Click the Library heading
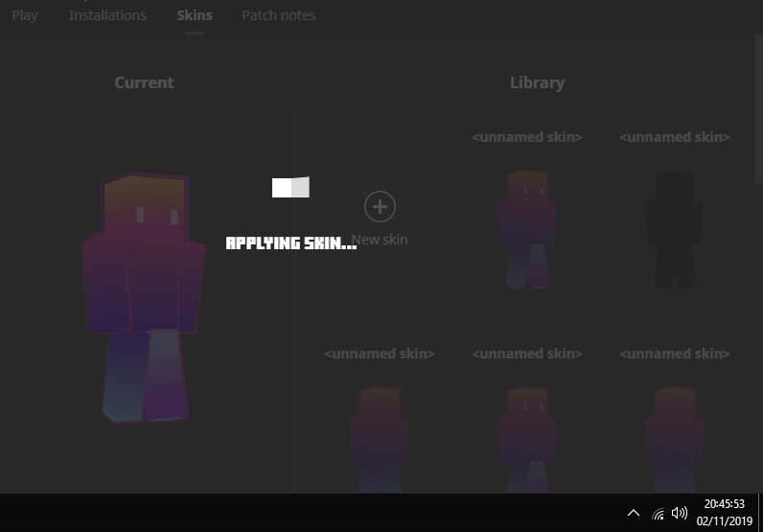Screen dimensions: 763x532 coord(537,82)
